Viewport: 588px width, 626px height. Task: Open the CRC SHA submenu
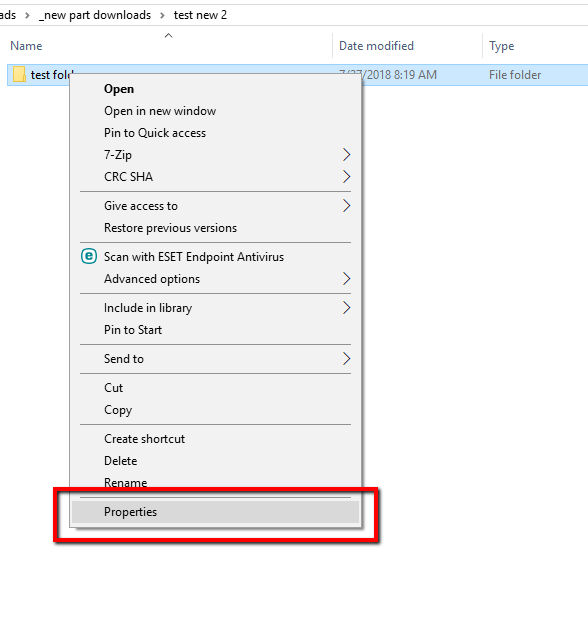coord(216,177)
